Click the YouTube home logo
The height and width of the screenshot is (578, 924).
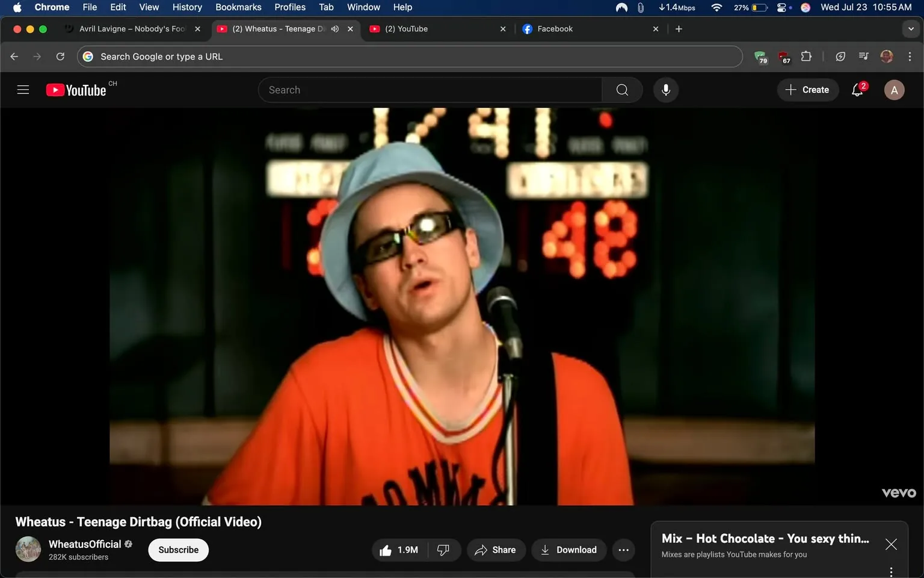pos(76,90)
